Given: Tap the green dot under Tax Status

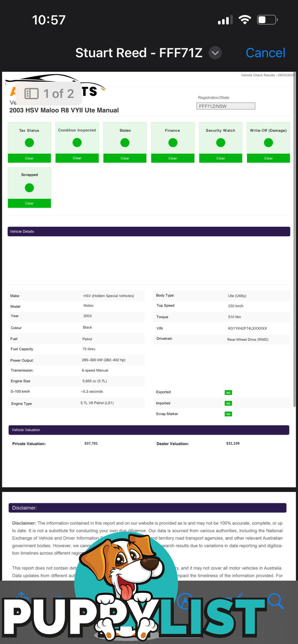Looking at the screenshot, I should pos(29,143).
